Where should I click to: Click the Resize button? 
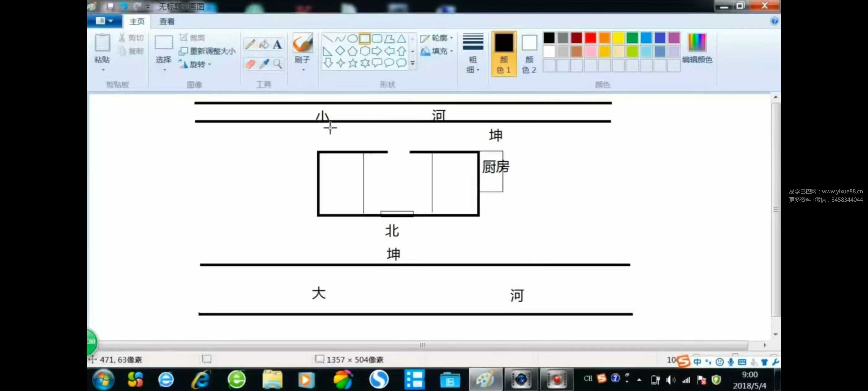coord(207,51)
